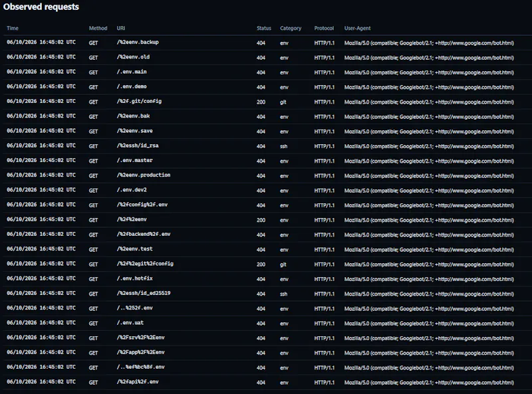Select the URI /%2f.git/config
The height and width of the screenshot is (394, 532).
139,101
